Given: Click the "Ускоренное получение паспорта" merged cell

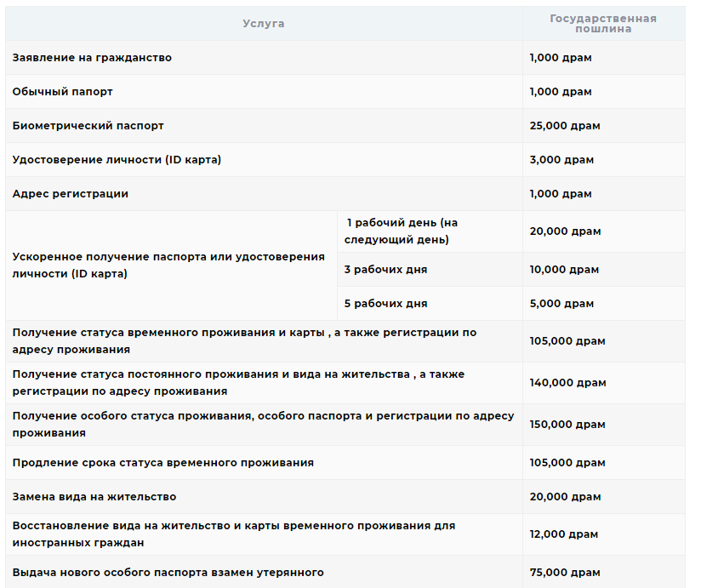Looking at the screenshot, I should coord(168,265).
